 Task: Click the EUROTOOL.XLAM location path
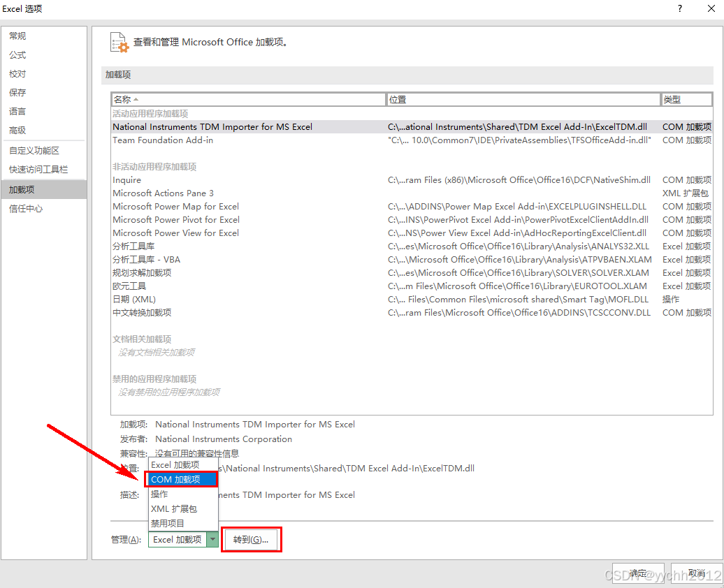coord(517,286)
